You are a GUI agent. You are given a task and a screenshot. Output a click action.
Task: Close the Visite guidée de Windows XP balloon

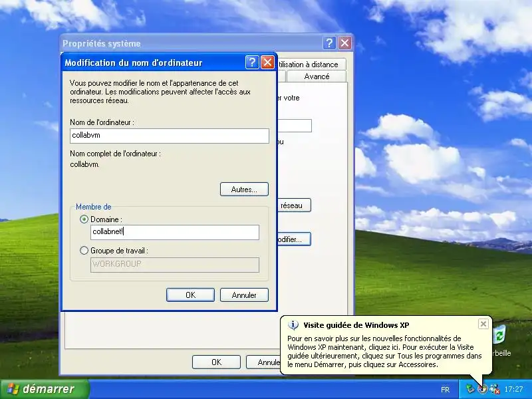click(x=483, y=324)
